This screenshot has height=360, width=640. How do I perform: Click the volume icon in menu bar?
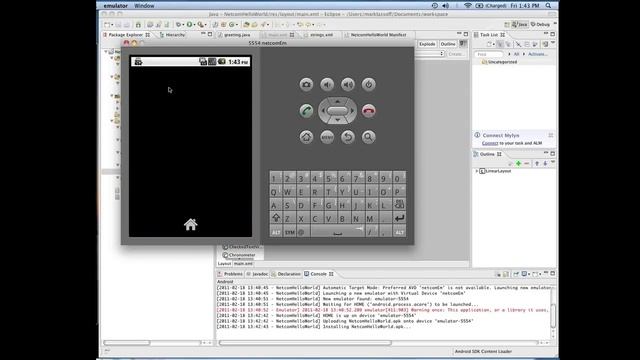(x=446, y=6)
